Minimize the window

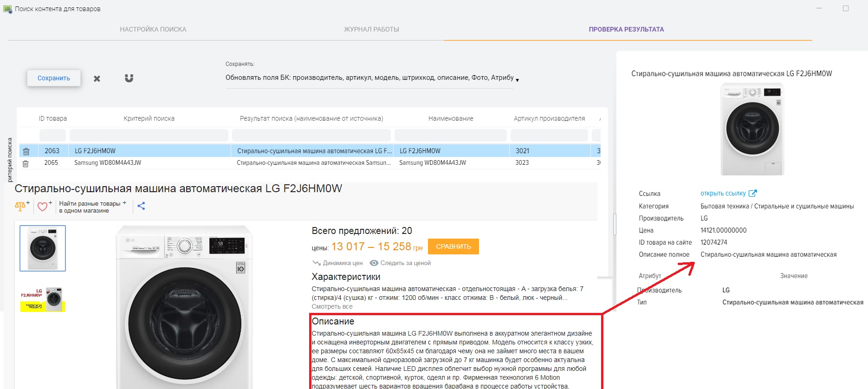pyautogui.click(x=819, y=8)
